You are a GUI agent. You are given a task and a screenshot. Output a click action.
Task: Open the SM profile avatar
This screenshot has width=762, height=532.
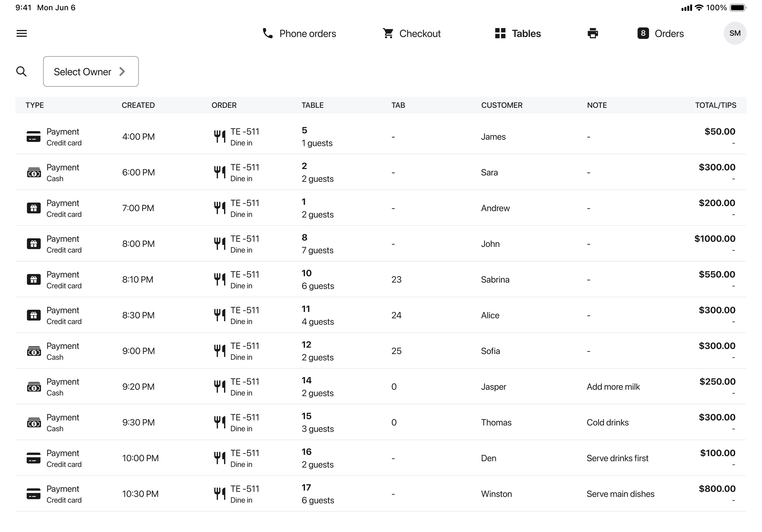click(x=735, y=33)
